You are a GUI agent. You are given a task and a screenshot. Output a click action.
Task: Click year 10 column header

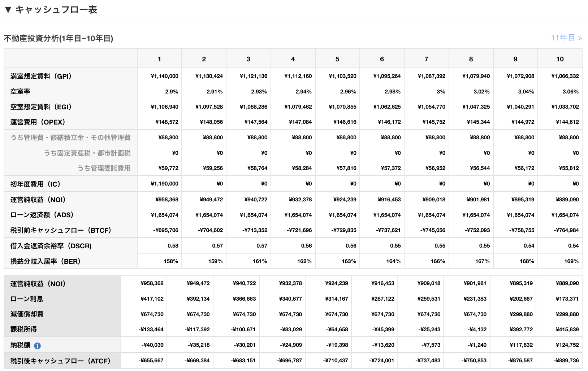pyautogui.click(x=560, y=59)
